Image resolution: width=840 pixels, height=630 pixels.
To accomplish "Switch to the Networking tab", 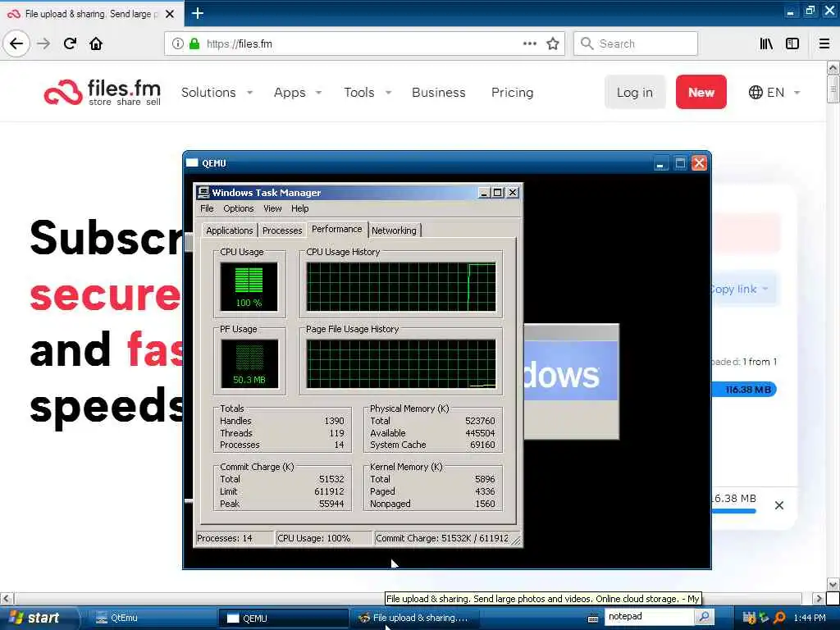I will [395, 231].
